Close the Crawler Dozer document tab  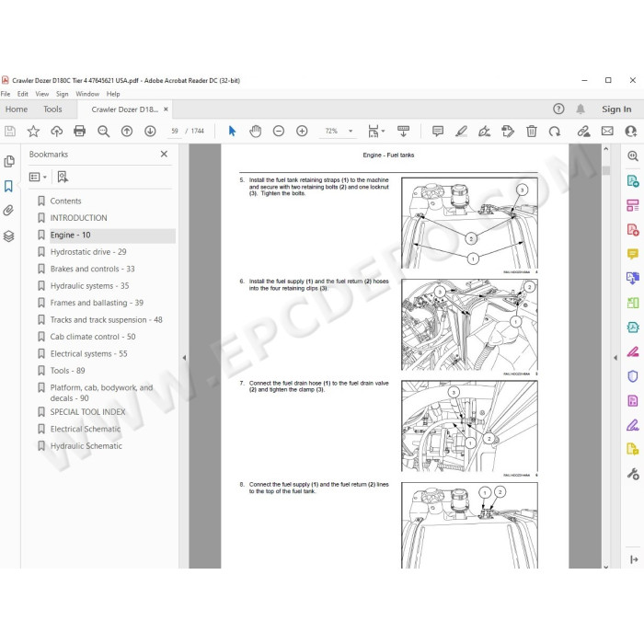pos(166,109)
